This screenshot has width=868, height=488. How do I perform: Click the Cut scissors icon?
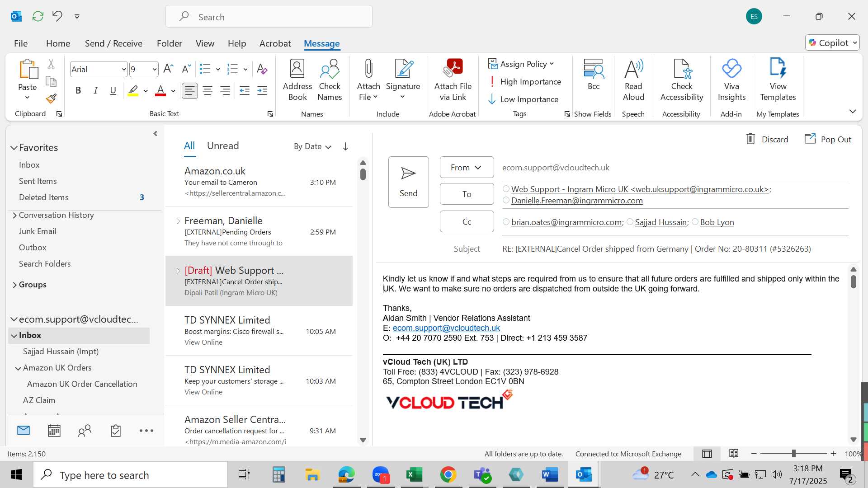click(x=51, y=65)
